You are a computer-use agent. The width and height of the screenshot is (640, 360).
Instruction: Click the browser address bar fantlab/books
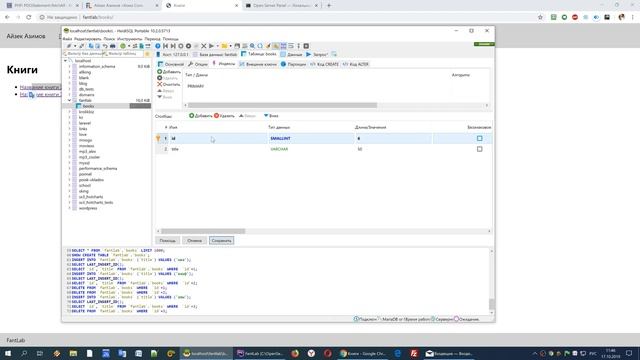pos(98,17)
